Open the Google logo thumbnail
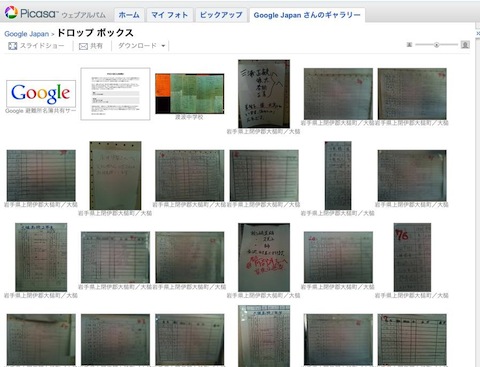The height and width of the screenshot is (367, 480). (x=41, y=94)
